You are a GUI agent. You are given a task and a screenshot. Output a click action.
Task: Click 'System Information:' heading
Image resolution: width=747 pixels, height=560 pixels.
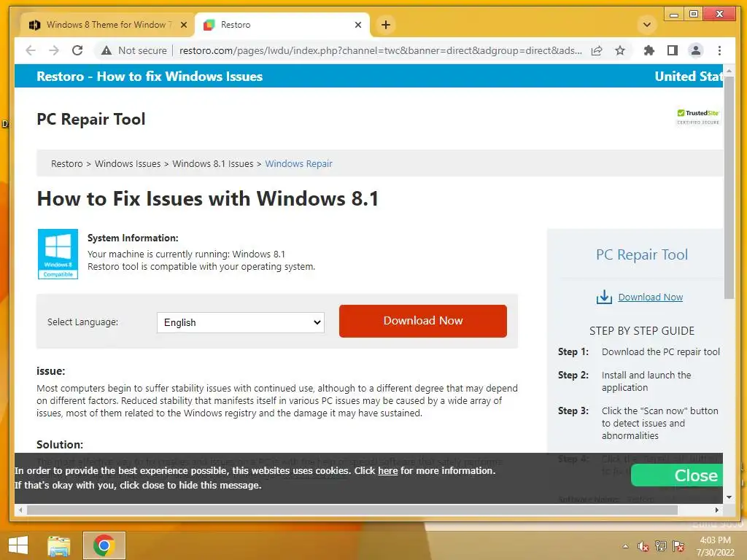(133, 238)
